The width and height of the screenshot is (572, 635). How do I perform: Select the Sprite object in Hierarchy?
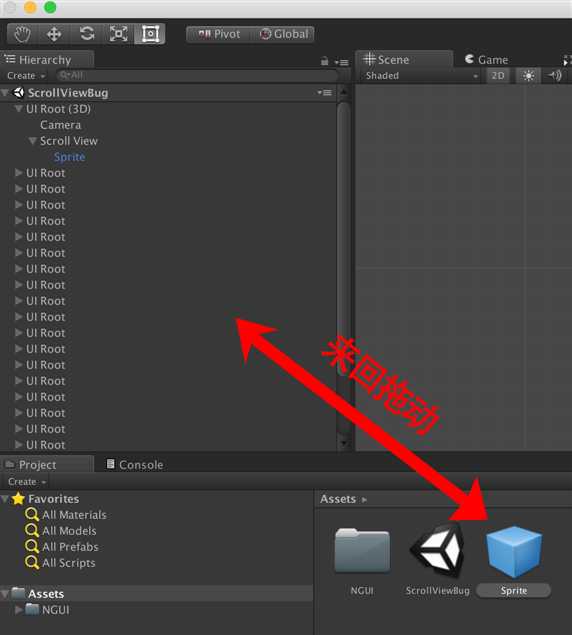point(69,157)
